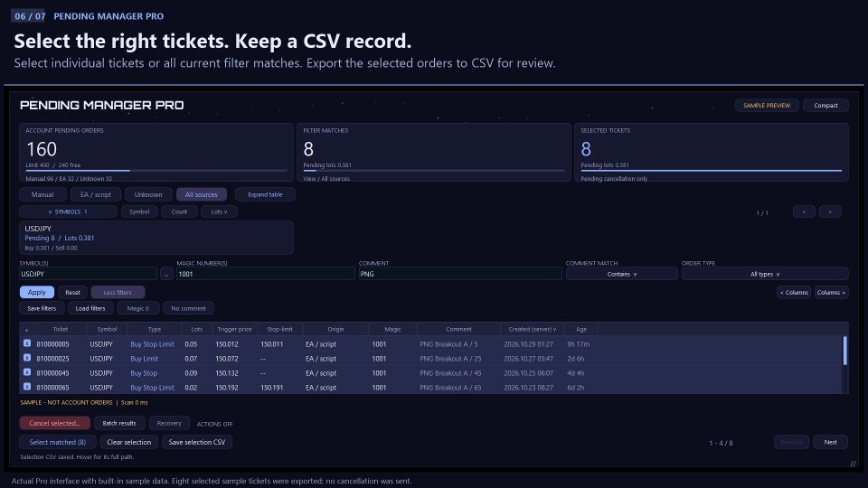The height and width of the screenshot is (488, 868).
Task: Sort table by Origin column
Action: tap(335, 329)
